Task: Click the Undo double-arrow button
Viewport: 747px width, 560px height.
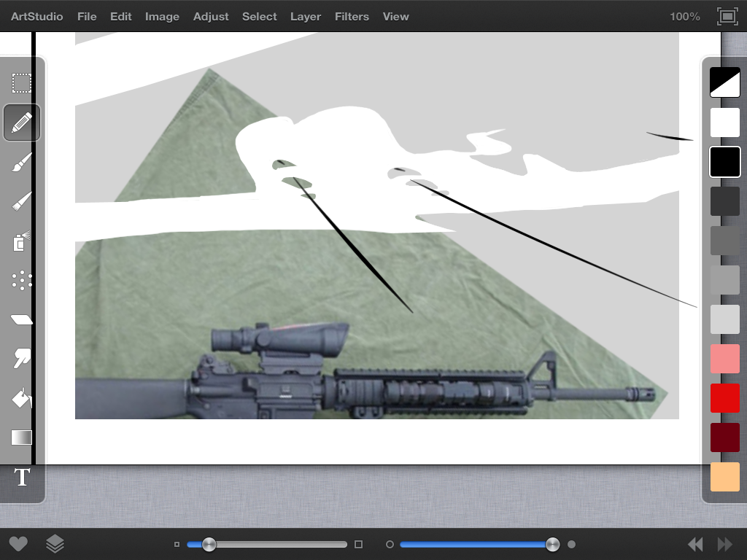Action: (x=695, y=544)
